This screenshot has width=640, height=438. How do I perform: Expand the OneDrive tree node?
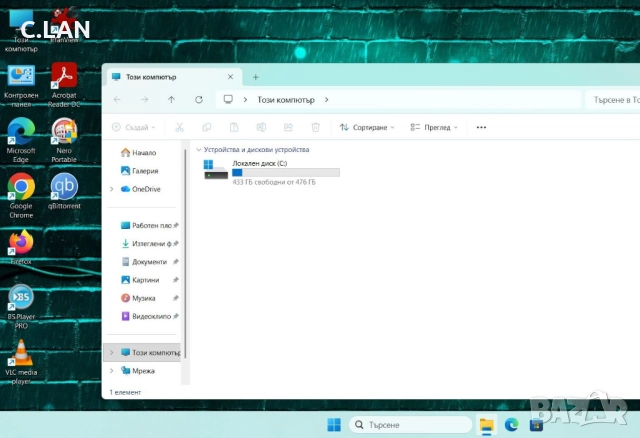tap(112, 189)
